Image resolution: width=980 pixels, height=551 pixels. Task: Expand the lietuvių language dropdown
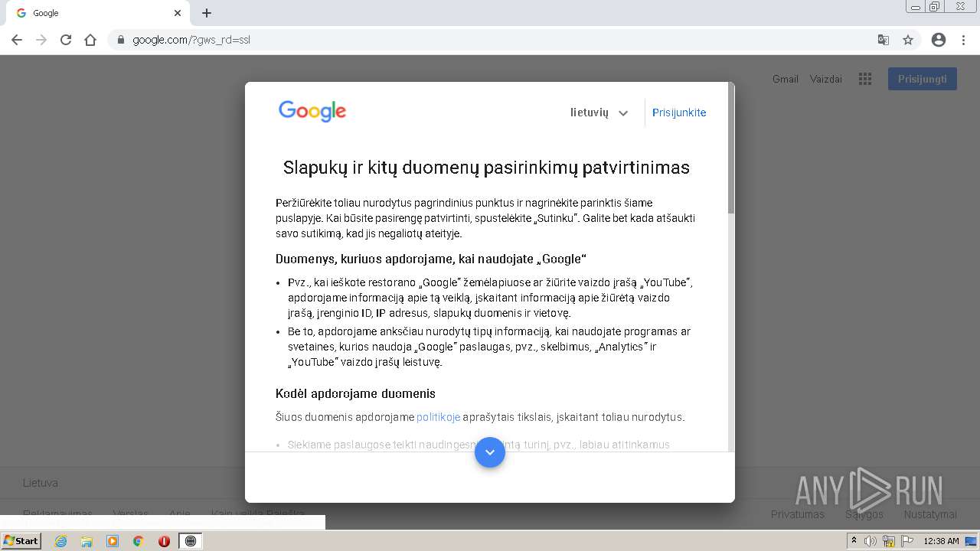click(x=599, y=112)
